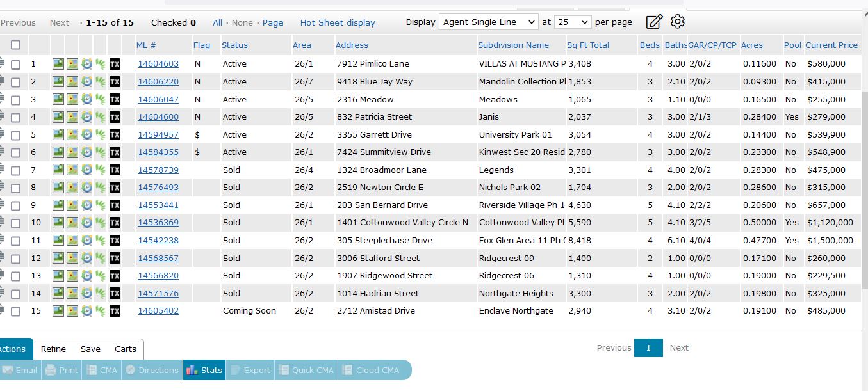Click the CMA action beside Print
The image size is (868, 391).
[x=102, y=370]
